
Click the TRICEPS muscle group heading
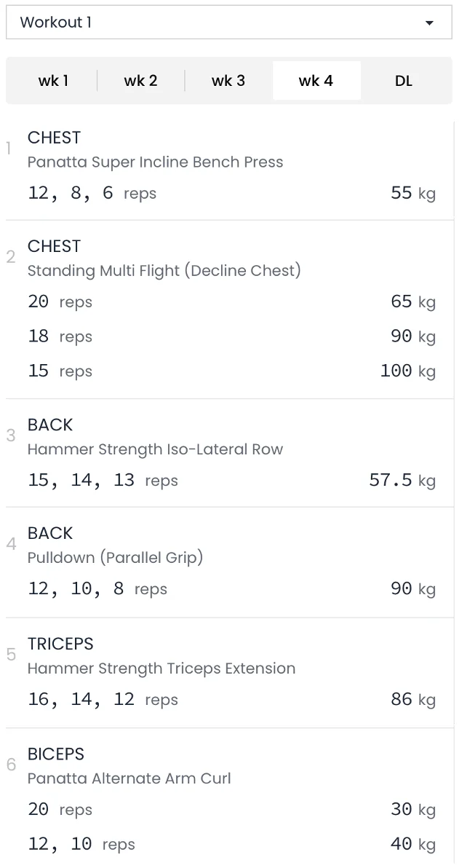click(60, 644)
